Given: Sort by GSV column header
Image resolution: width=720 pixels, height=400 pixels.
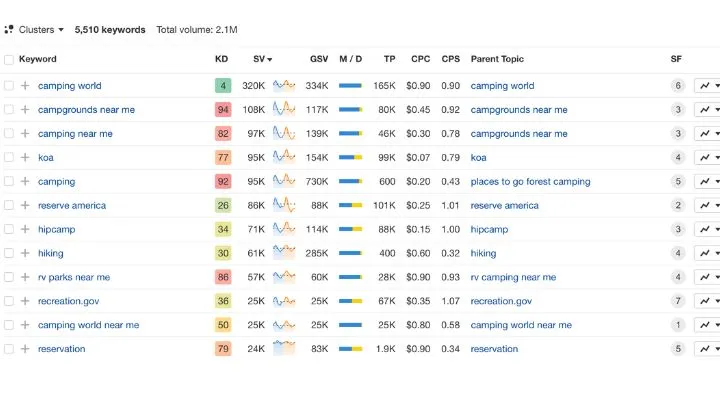Looking at the screenshot, I should [x=319, y=59].
